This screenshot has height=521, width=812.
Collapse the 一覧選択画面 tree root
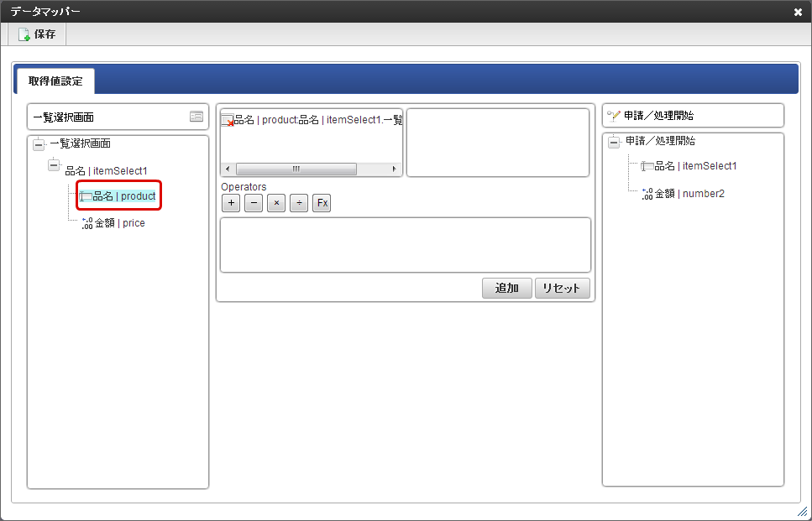pyautogui.click(x=39, y=144)
